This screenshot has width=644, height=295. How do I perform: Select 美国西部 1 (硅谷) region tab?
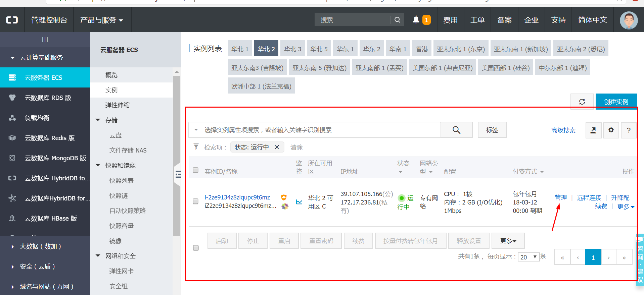pos(506,68)
